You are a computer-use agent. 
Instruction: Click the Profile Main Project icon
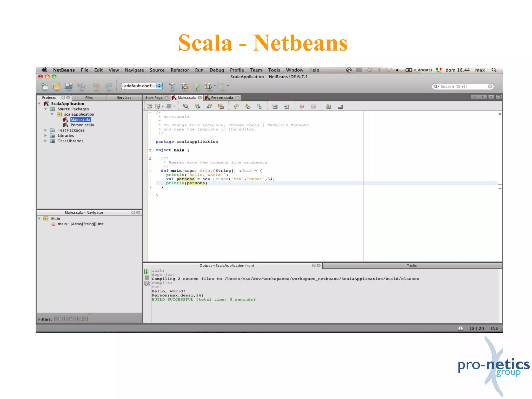(221, 86)
